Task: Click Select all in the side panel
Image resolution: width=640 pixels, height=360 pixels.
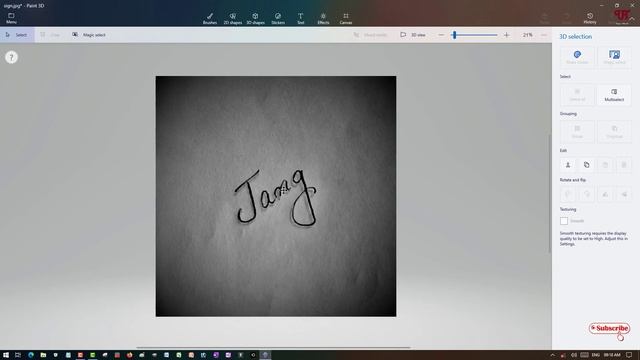Action: tap(577, 95)
